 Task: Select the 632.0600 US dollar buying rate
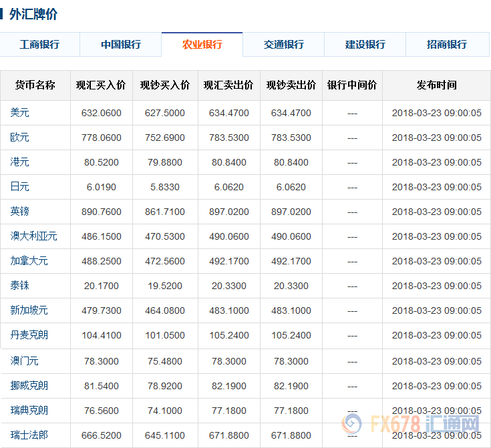point(102,113)
